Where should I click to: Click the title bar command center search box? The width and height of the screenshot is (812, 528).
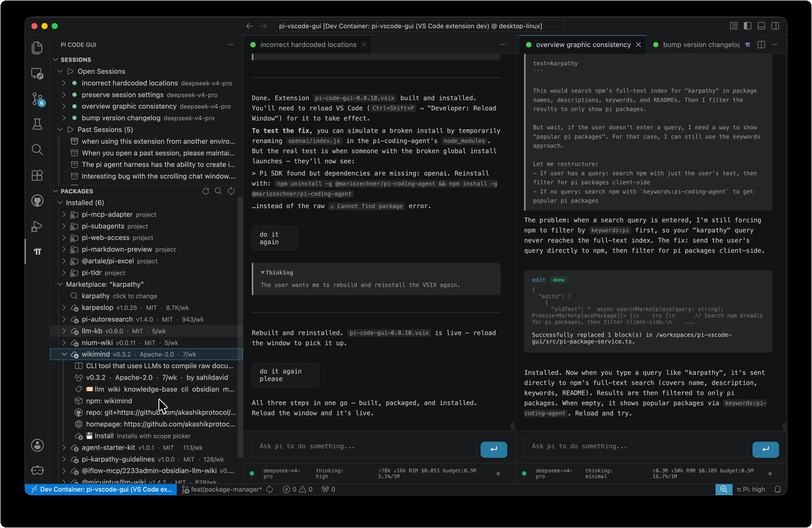pyautogui.click(x=419, y=26)
